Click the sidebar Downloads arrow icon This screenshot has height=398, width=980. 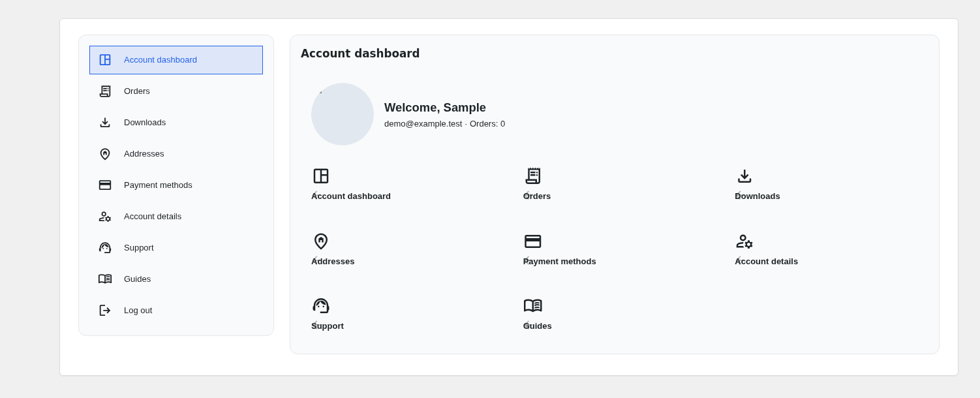[105, 123]
